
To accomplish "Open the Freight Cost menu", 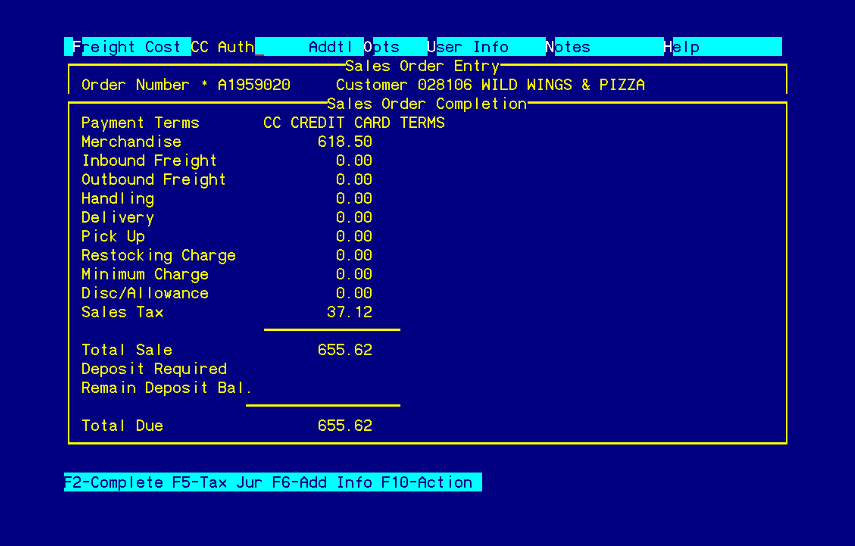I will [127, 47].
